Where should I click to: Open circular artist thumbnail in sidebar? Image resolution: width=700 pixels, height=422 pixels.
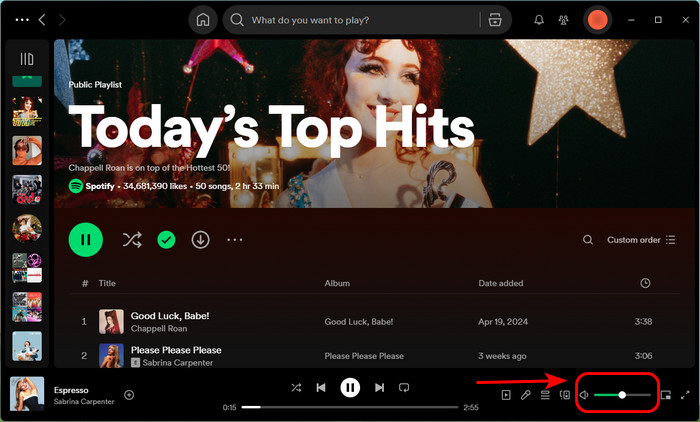27,229
